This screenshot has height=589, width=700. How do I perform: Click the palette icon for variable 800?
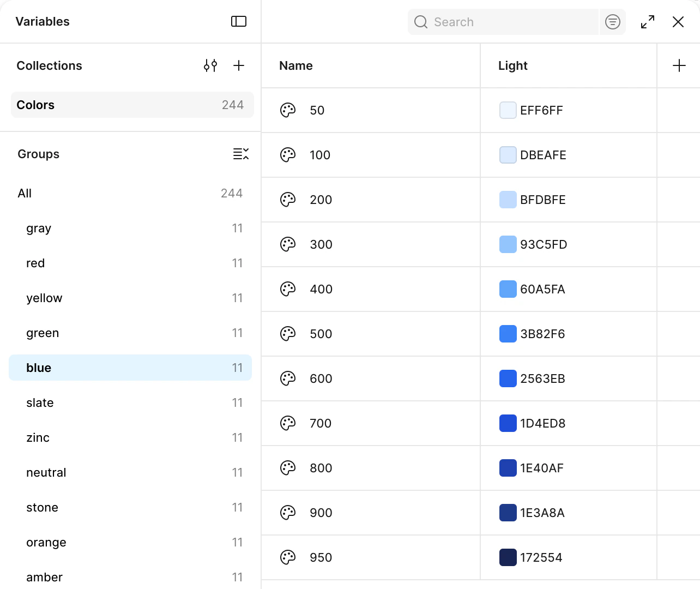(x=288, y=468)
